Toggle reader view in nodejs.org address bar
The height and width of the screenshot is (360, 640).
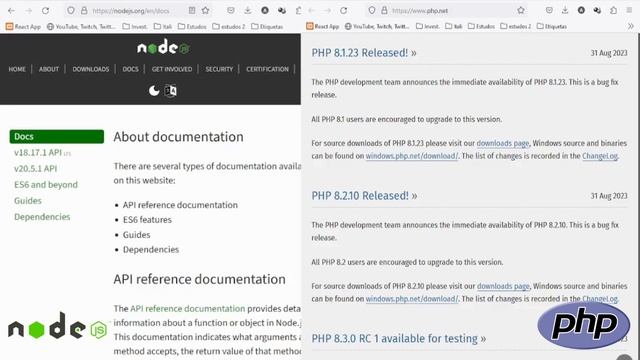click(x=192, y=11)
